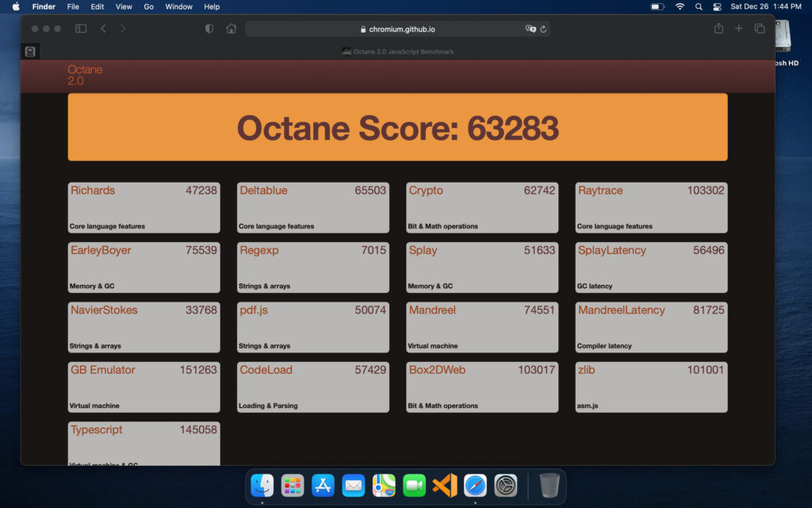Open Mail from the Dock
This screenshot has width=812, height=508.
[x=353, y=486]
